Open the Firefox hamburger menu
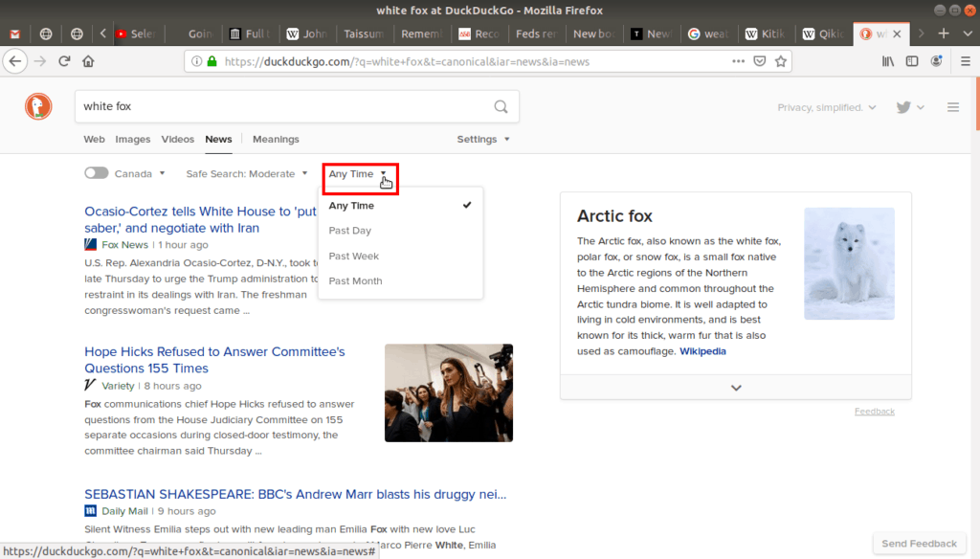 [x=966, y=61]
